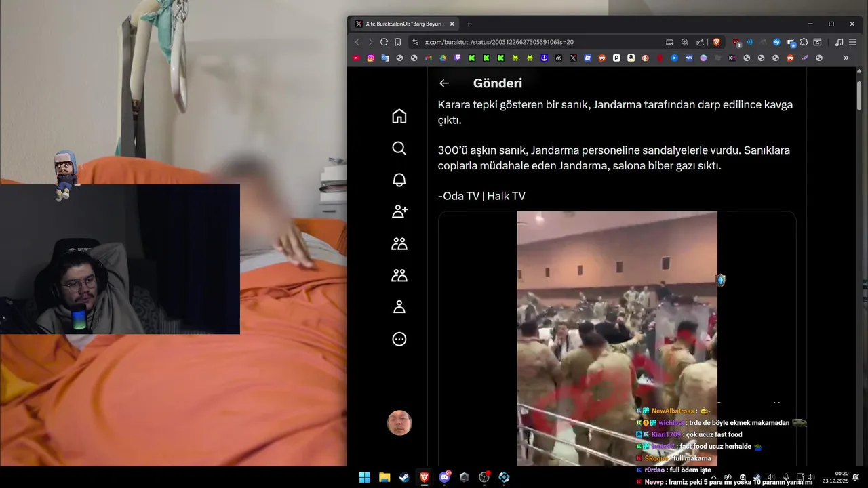Open the Instagram bookmark
The height and width of the screenshot is (488, 868).
(371, 58)
